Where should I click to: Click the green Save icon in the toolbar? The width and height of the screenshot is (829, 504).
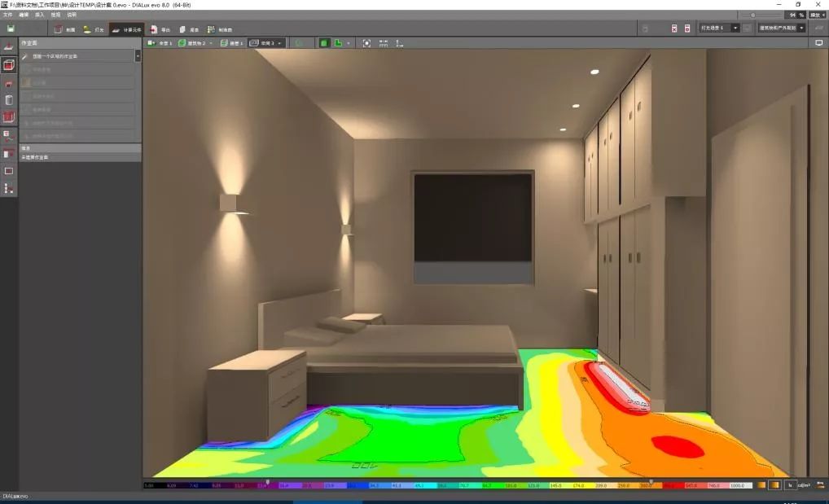point(11,28)
